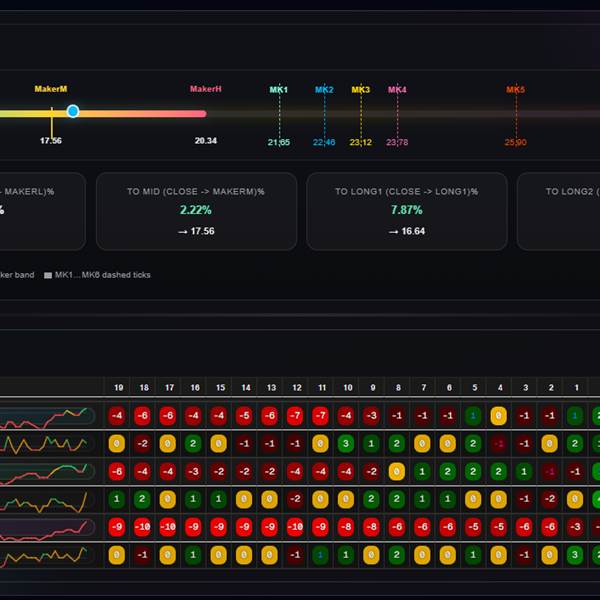Click the 7.87% value in the TO LONG1 card
The height and width of the screenshot is (600, 600).
(x=406, y=210)
